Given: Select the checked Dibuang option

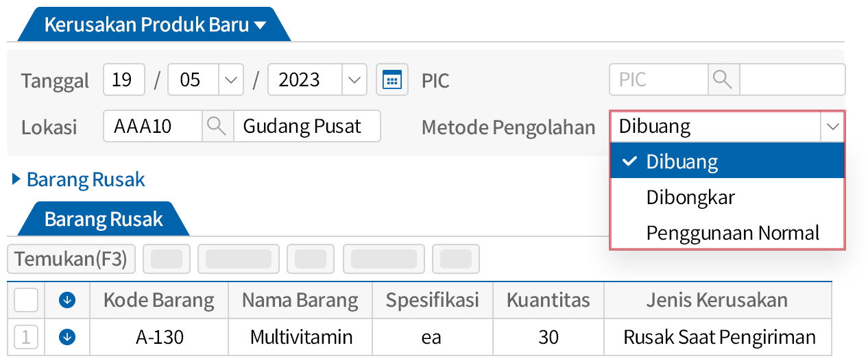Looking at the screenshot, I should (682, 162).
